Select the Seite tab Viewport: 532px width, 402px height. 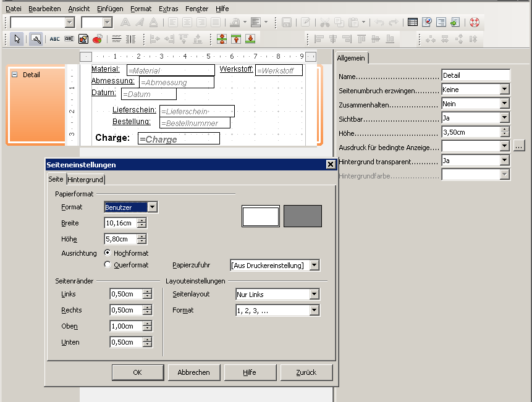(56, 179)
